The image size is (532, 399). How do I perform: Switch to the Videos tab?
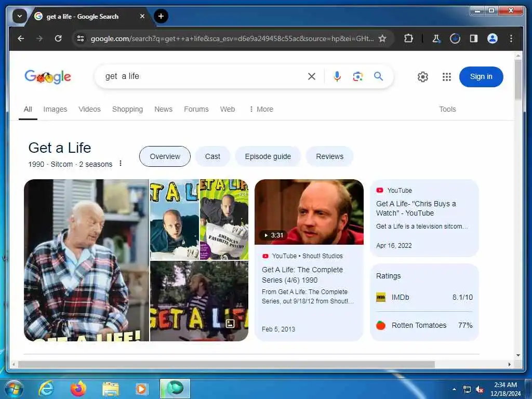[89, 109]
